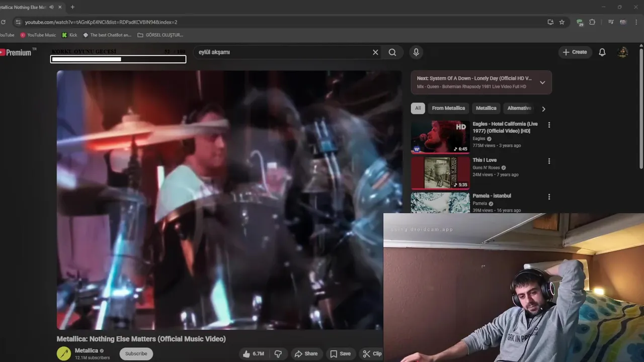Mute the Metallica browser tab audio icon
The width and height of the screenshot is (644, 362).
(x=51, y=7)
